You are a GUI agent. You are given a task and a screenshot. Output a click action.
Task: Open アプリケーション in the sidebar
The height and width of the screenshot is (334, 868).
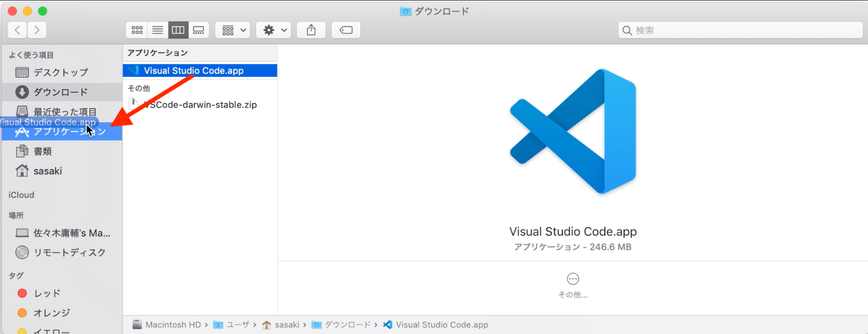pyautogui.click(x=62, y=132)
